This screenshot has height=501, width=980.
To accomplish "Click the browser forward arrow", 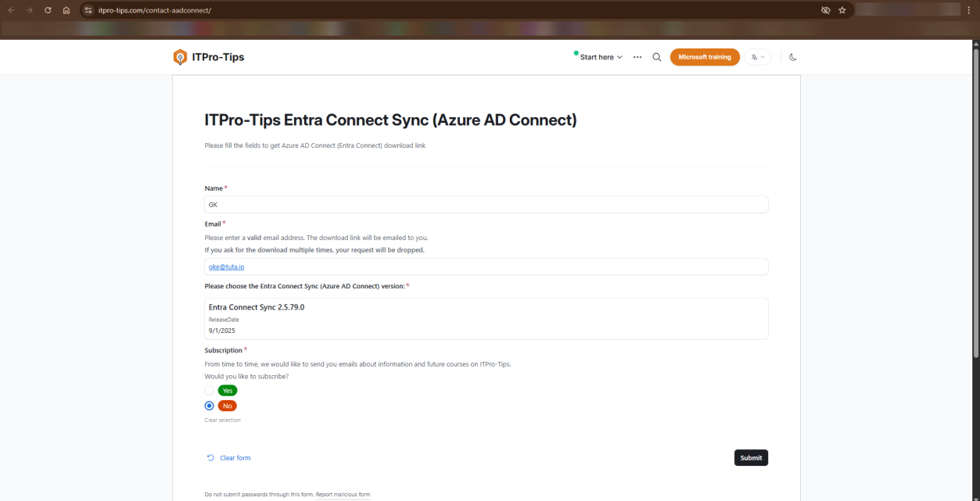I will click(30, 10).
